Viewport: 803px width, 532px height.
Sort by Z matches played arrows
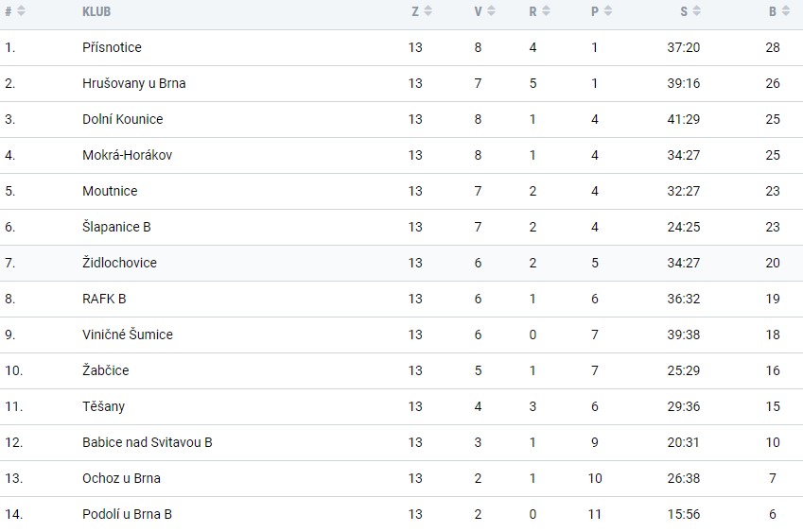pos(428,11)
